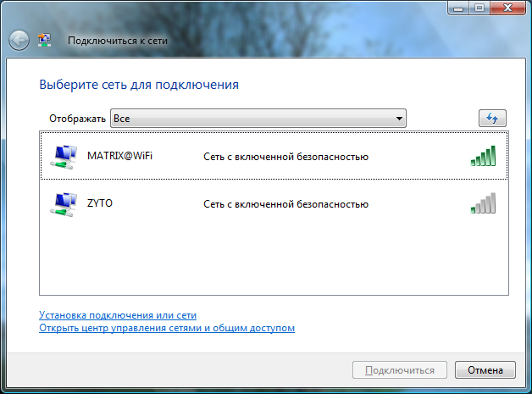The image size is (532, 394).
Task: Click the network connection icon in title bar
Action: (44, 40)
